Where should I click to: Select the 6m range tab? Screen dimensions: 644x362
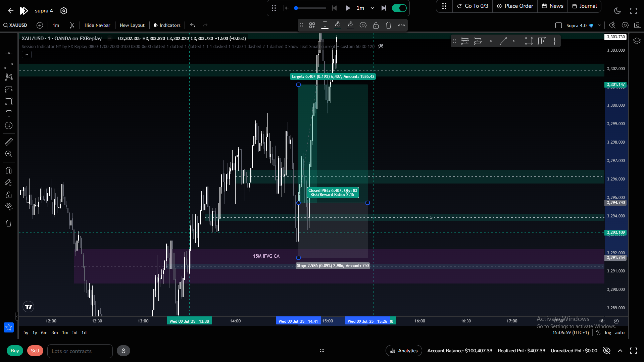44,332
